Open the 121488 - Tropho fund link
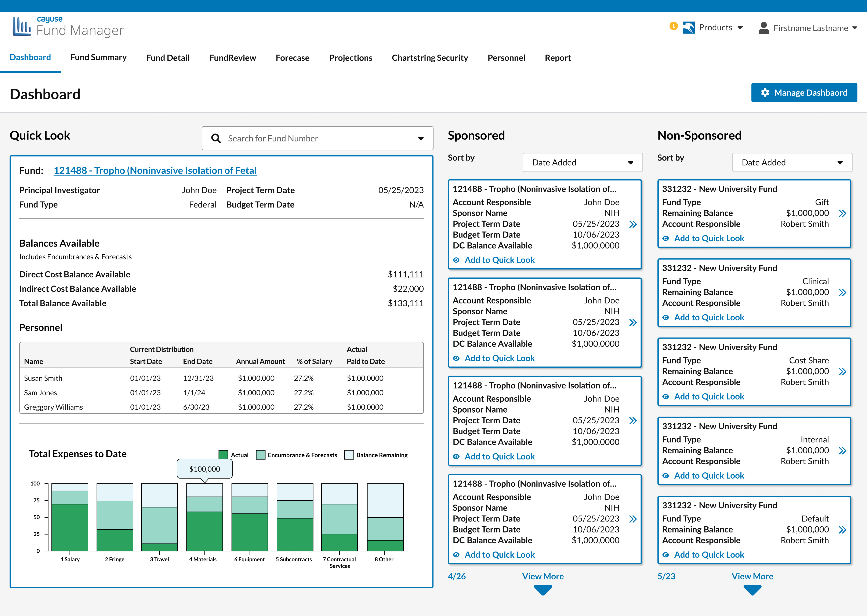Viewport: 867px width, 616px height. click(x=155, y=171)
